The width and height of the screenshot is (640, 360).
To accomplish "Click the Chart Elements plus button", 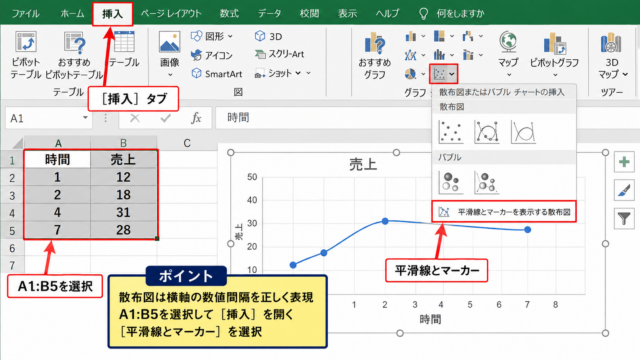I will pyautogui.click(x=624, y=162).
